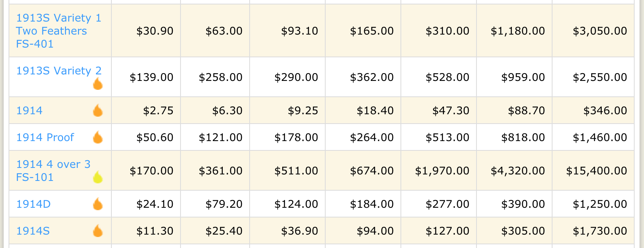
Task: Open the 1914 4 over 3 FS-101 link
Action: 53,171
